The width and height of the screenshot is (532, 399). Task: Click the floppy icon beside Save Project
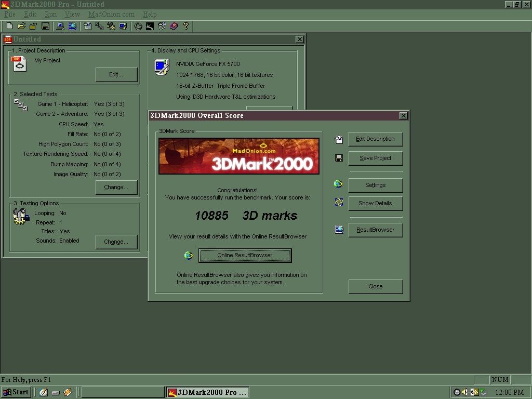[x=339, y=158]
